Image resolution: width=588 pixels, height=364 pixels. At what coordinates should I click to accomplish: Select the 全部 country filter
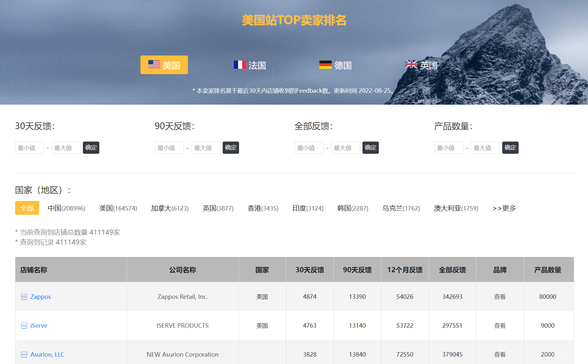(x=27, y=208)
